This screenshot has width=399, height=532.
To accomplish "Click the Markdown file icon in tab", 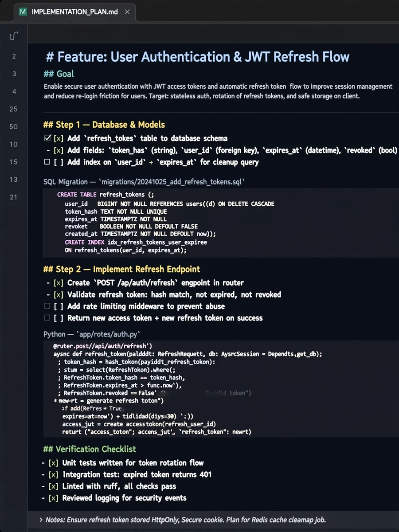I will pyautogui.click(x=23, y=12).
